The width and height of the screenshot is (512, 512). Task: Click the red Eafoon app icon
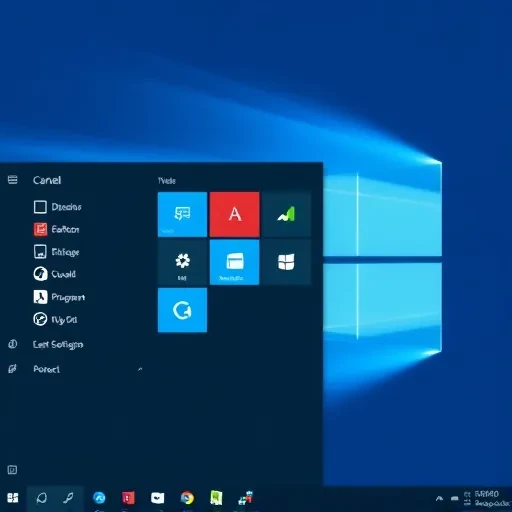[x=40, y=229]
